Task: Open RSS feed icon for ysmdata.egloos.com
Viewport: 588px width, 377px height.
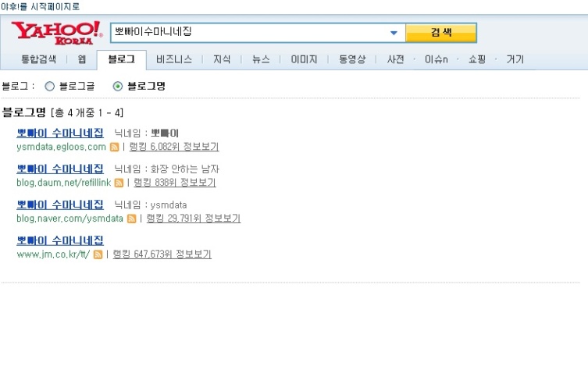Action: 114,148
